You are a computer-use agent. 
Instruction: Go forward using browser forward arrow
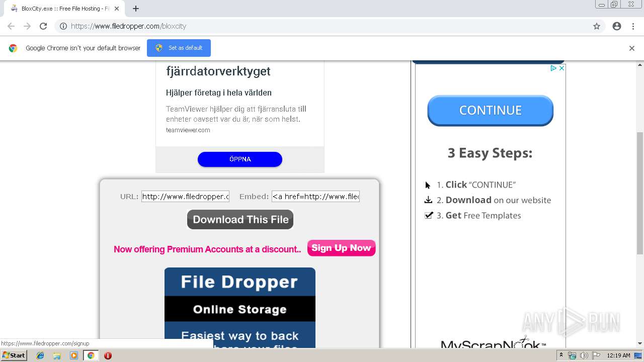click(27, 26)
